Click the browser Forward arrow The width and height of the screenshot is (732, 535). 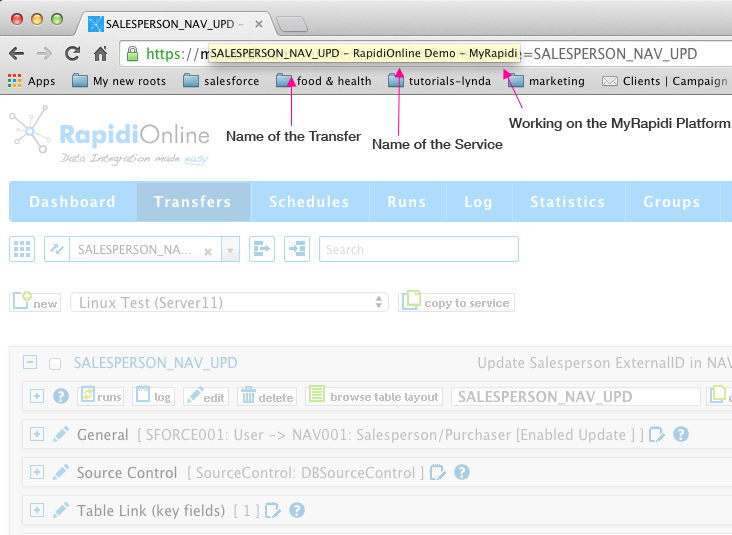point(44,54)
